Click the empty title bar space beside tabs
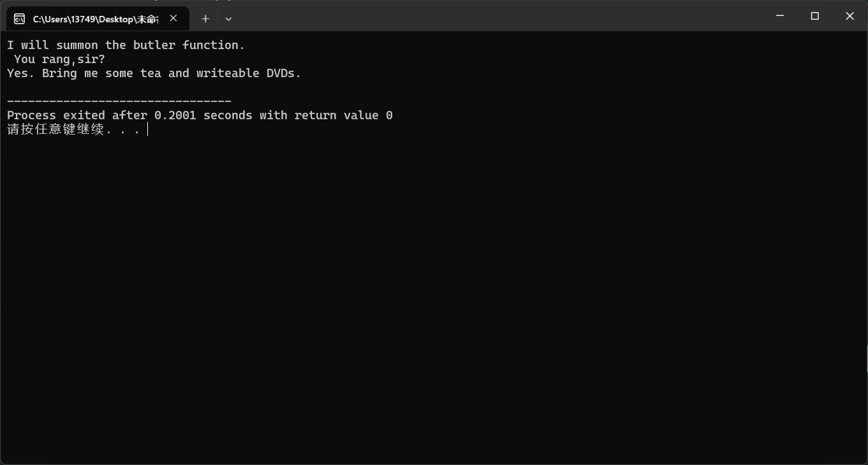The width and height of the screenshot is (868, 465). [x=497, y=16]
